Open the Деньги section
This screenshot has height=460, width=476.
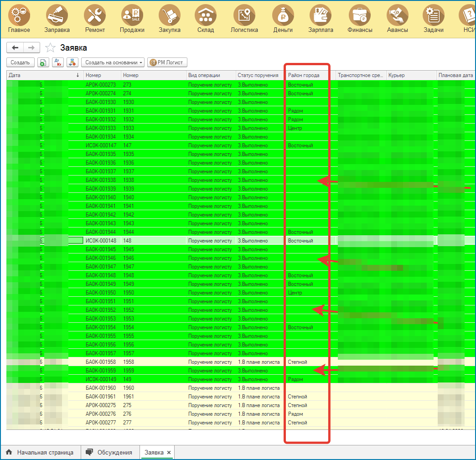tap(283, 20)
